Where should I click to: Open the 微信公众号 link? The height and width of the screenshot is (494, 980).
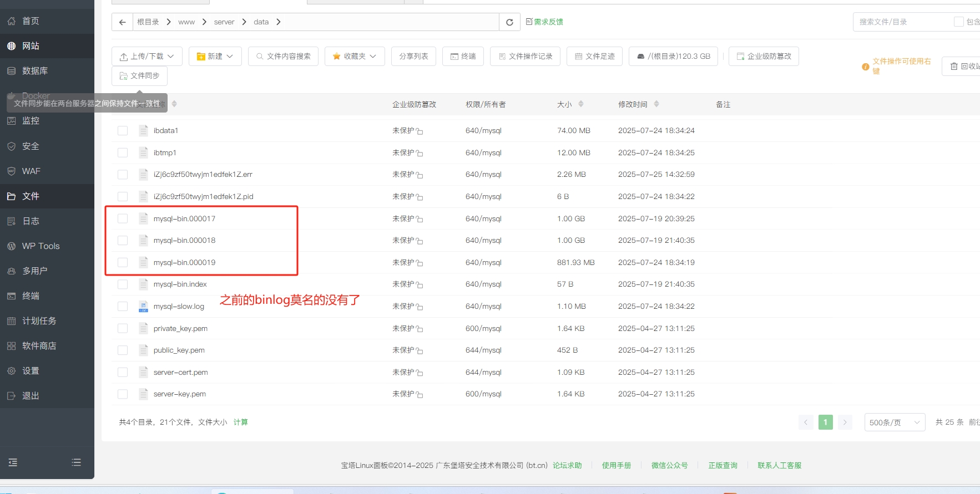click(669, 466)
